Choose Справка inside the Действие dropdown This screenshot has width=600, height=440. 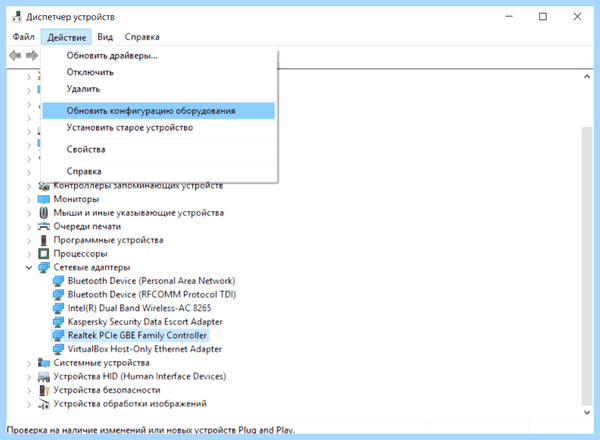tap(158, 171)
